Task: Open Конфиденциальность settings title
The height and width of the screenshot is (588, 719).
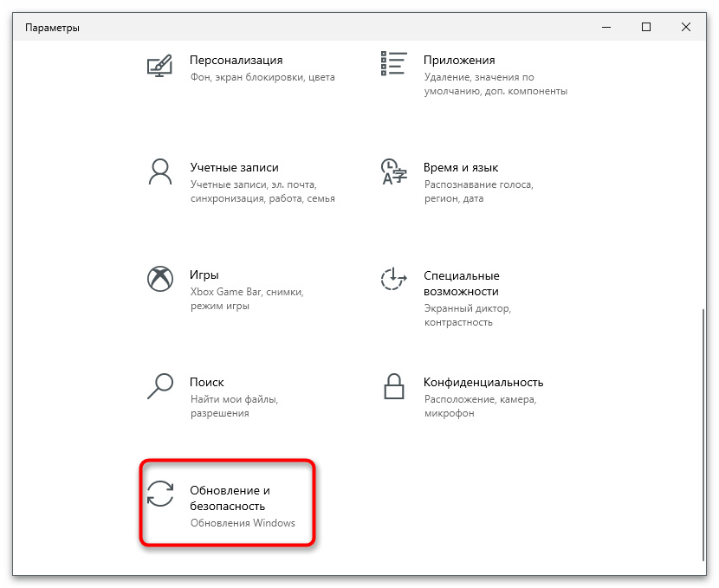Action: (x=483, y=382)
